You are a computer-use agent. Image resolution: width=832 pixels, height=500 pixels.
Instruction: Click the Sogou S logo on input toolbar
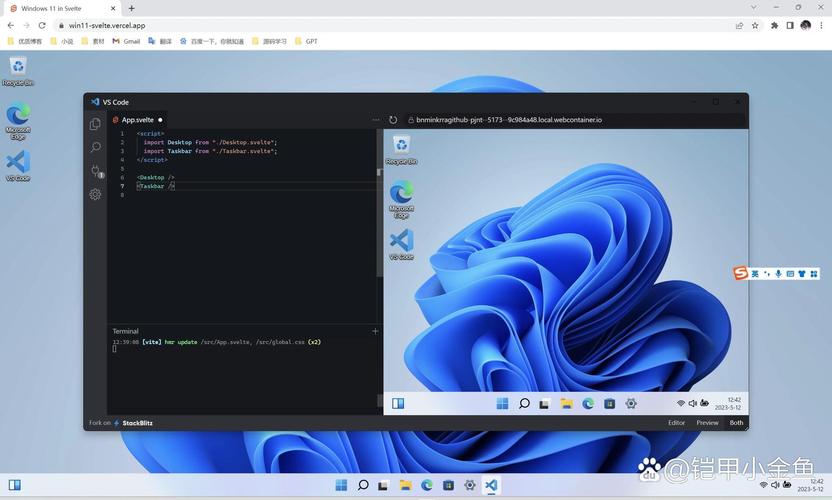click(x=740, y=273)
